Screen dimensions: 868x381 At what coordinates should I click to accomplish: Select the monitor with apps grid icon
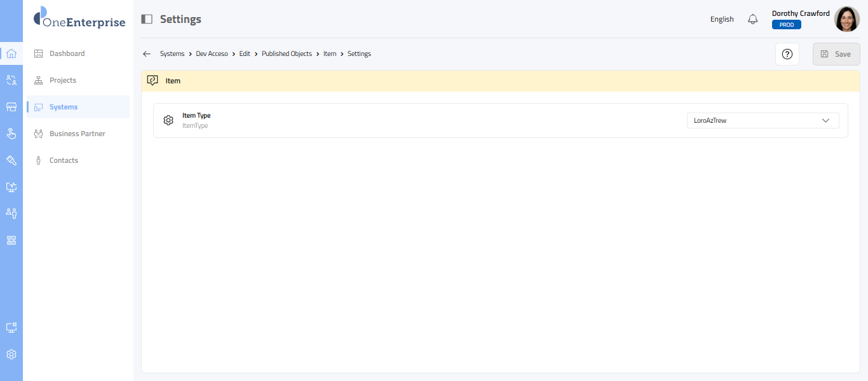point(11,328)
